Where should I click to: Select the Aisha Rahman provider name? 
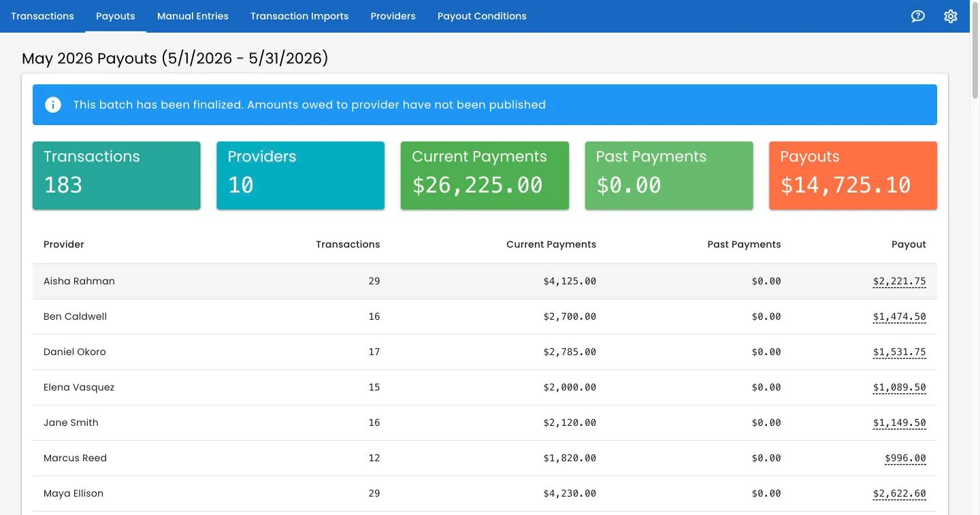tap(79, 281)
